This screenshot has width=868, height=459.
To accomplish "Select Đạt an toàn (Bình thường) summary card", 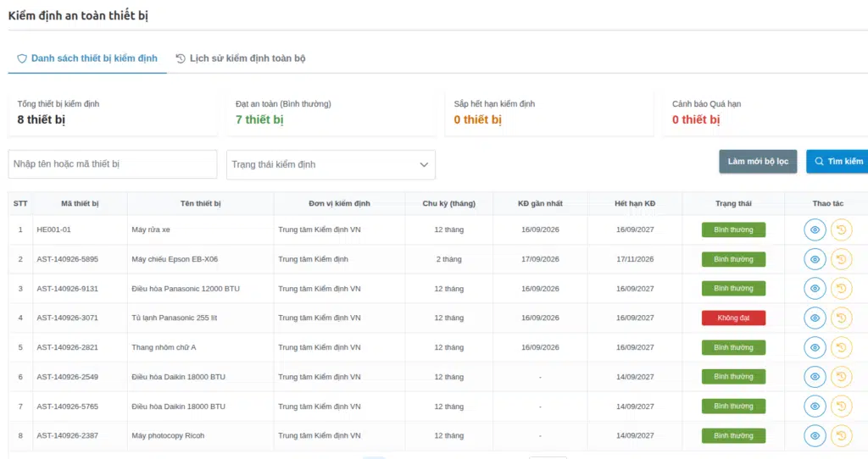I will 331,113.
